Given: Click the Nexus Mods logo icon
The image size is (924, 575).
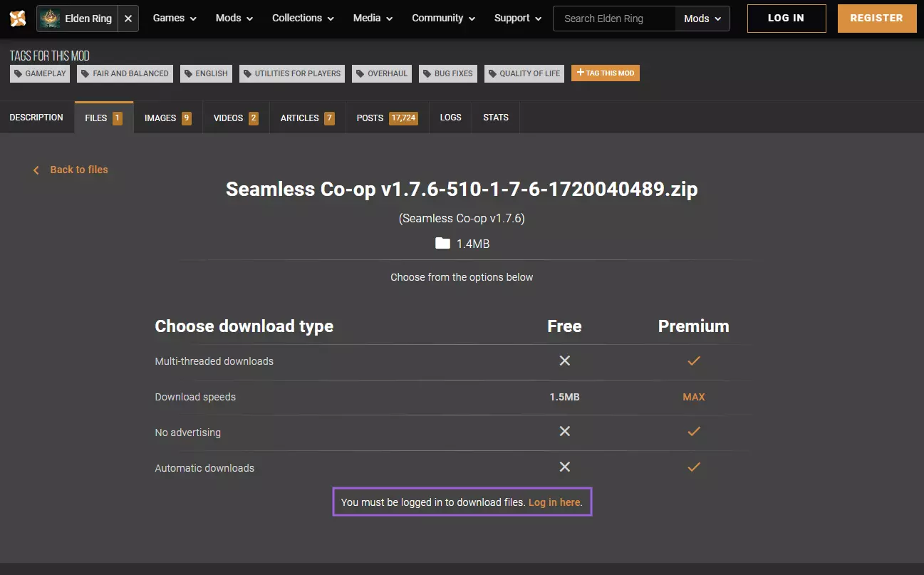Looking at the screenshot, I should tap(18, 19).
